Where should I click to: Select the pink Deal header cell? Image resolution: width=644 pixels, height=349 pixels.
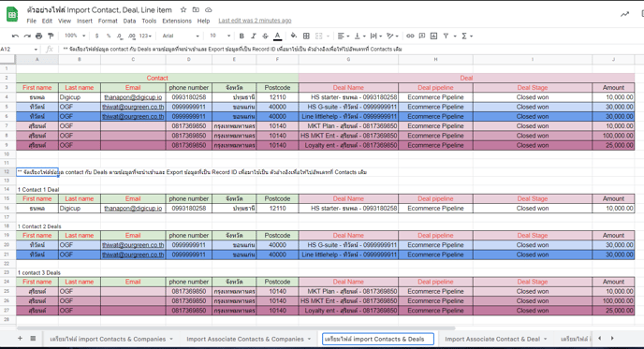pos(466,78)
